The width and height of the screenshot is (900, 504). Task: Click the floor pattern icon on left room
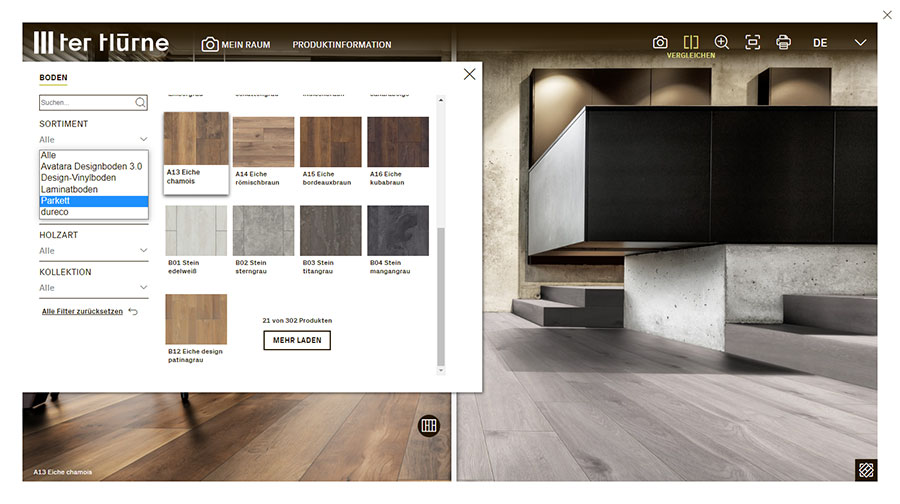click(429, 425)
